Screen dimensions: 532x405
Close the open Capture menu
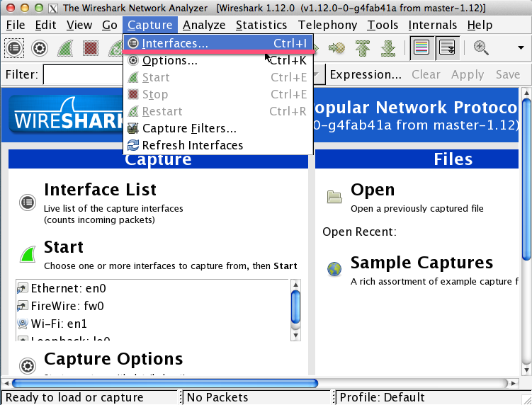[x=150, y=25]
